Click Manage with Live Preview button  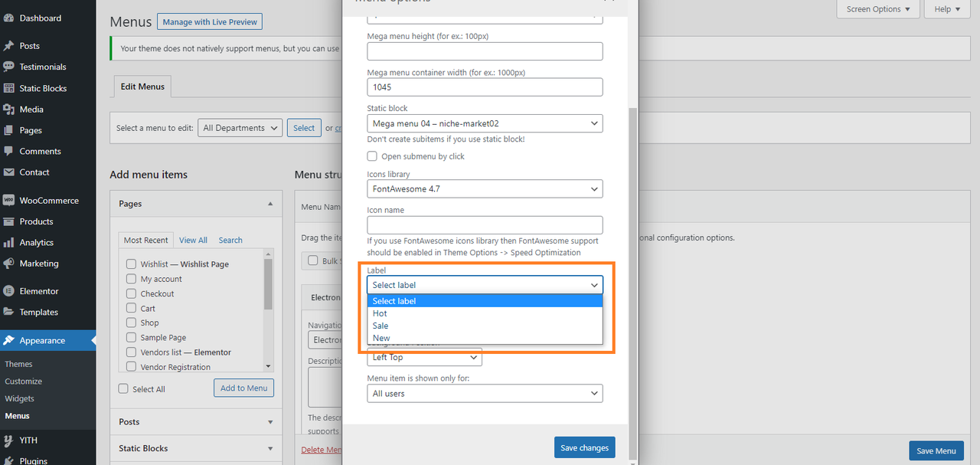(x=210, y=21)
